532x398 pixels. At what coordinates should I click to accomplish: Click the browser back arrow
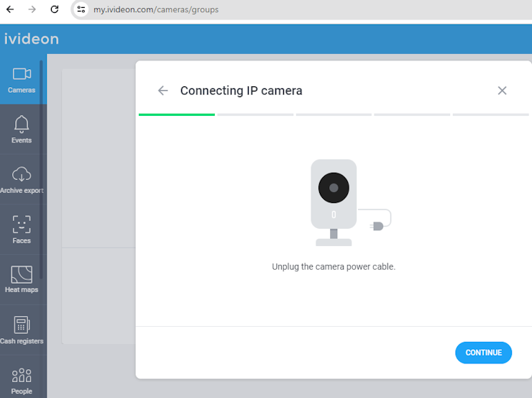pos(10,9)
